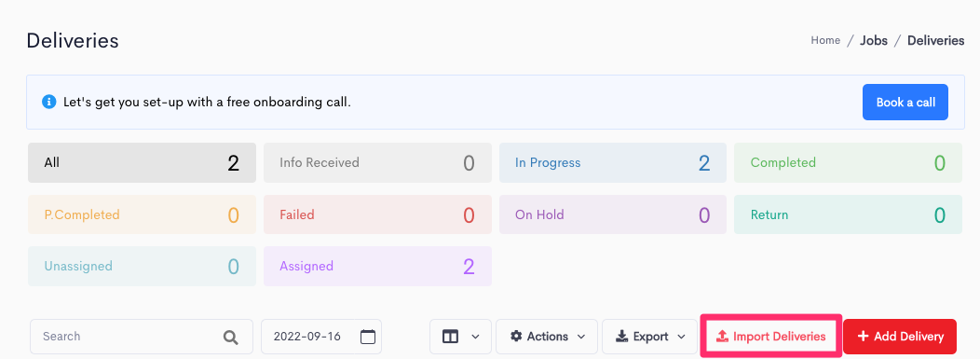Click the columns layout icon

tap(450, 337)
